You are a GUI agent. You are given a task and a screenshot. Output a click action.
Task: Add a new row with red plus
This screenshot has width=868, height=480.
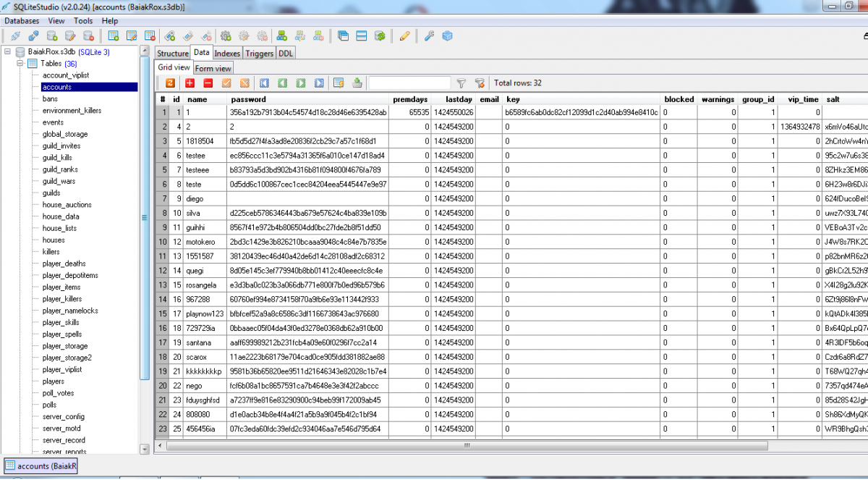190,83
